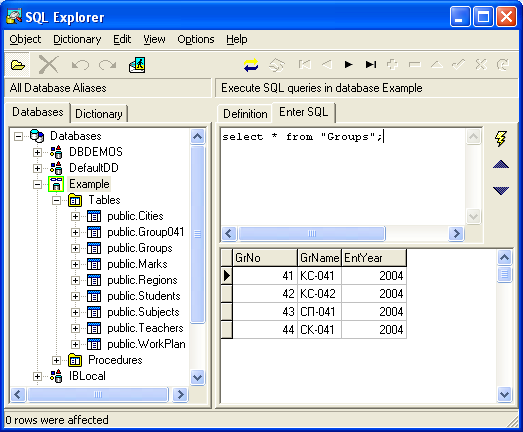Go to prior record navigator button

(x=327, y=64)
